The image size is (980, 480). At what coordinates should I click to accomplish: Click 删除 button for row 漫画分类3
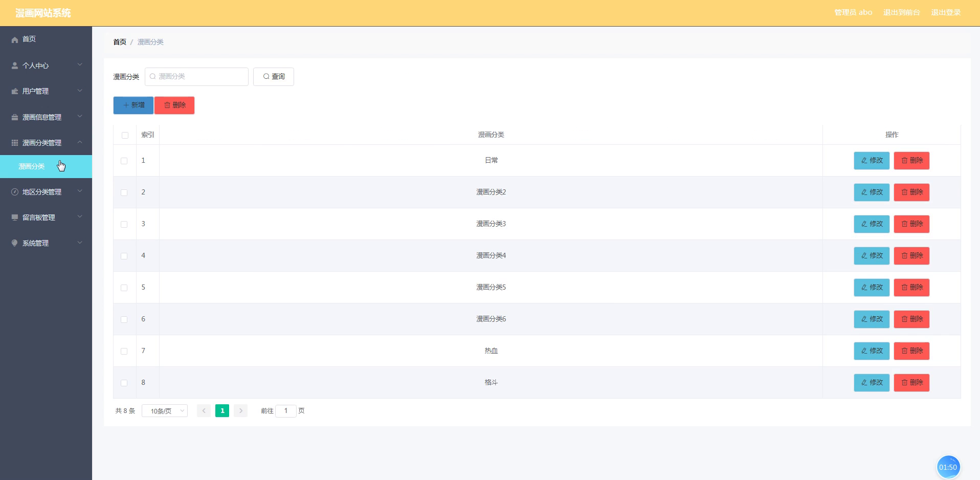tap(911, 224)
